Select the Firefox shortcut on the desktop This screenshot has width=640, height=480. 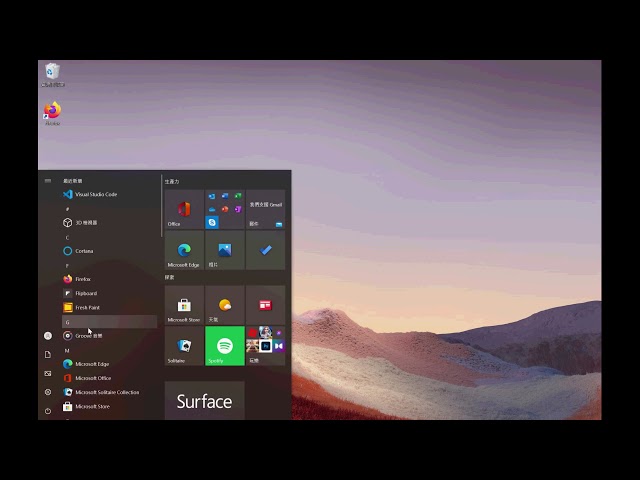point(53,113)
